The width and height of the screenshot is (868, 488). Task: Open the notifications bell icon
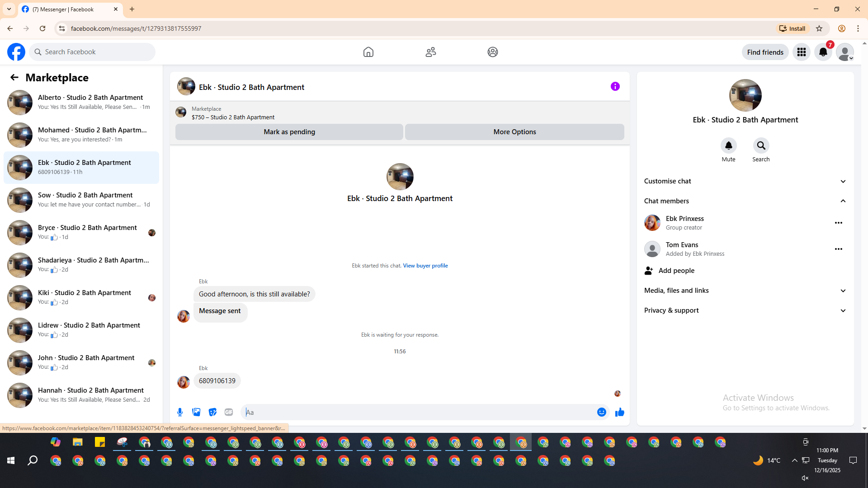[823, 52]
